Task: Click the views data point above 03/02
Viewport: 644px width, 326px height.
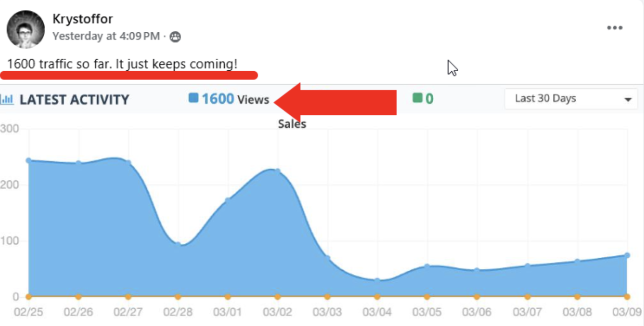Action: (277, 171)
